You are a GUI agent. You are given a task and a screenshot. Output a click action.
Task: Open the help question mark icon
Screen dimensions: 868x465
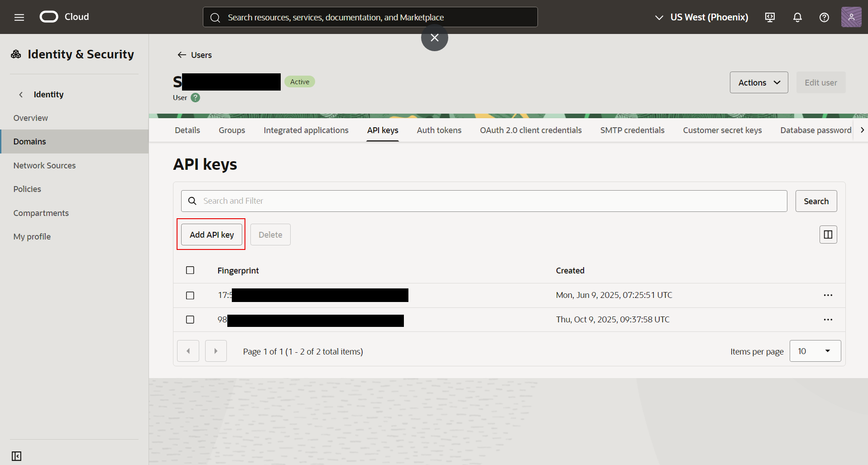coord(824,17)
